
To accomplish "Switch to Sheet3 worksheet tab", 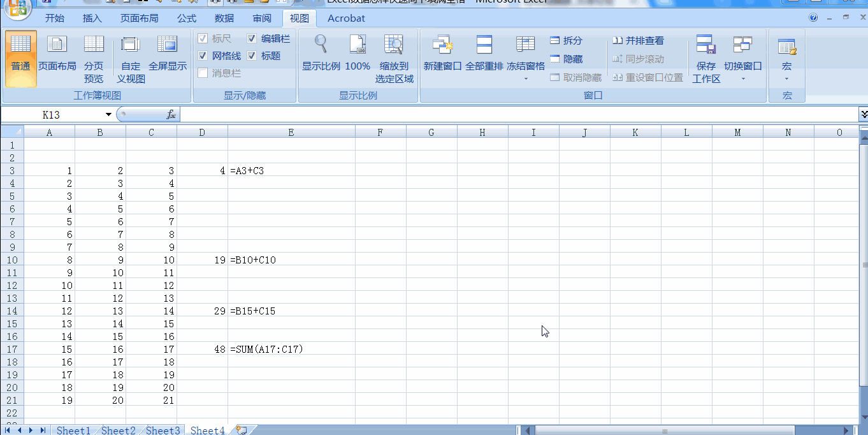I will (x=163, y=431).
